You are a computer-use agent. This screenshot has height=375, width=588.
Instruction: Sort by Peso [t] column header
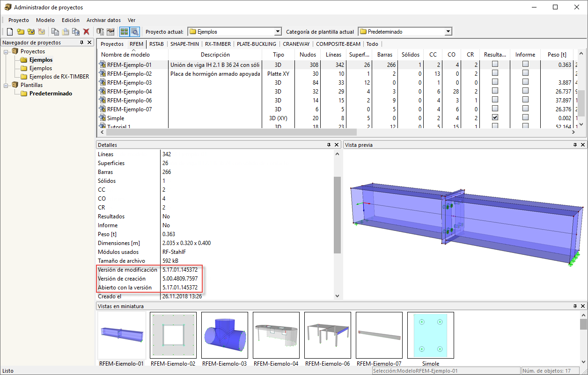coord(557,55)
